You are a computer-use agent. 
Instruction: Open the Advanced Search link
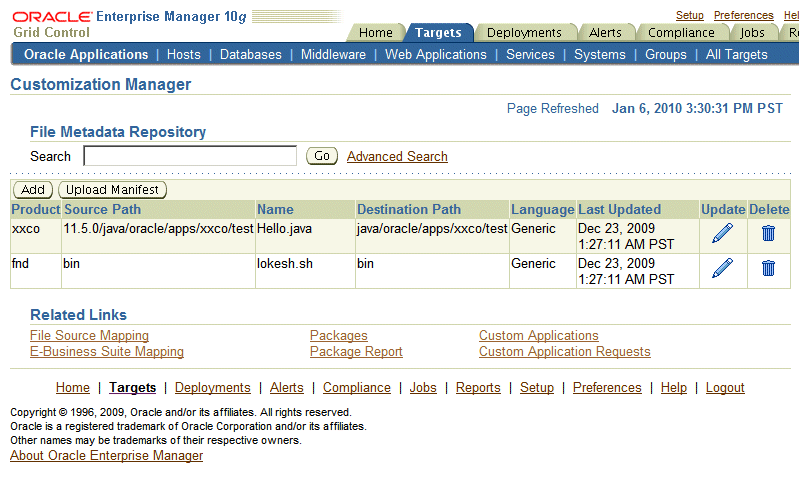[397, 156]
